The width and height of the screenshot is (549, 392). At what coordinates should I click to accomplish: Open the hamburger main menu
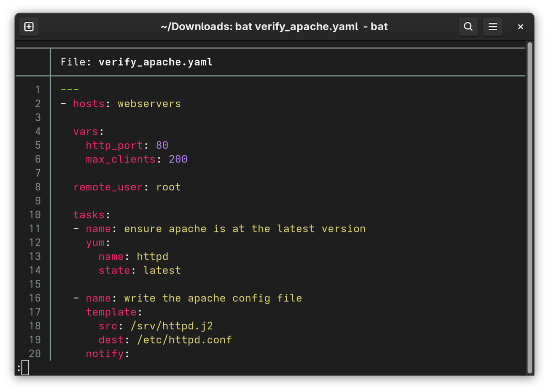click(493, 27)
